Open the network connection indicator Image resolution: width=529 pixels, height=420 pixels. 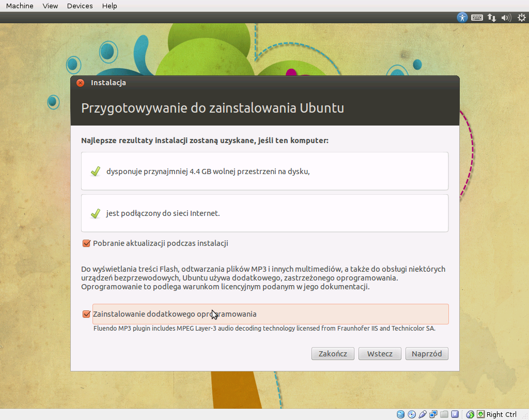[492, 18]
